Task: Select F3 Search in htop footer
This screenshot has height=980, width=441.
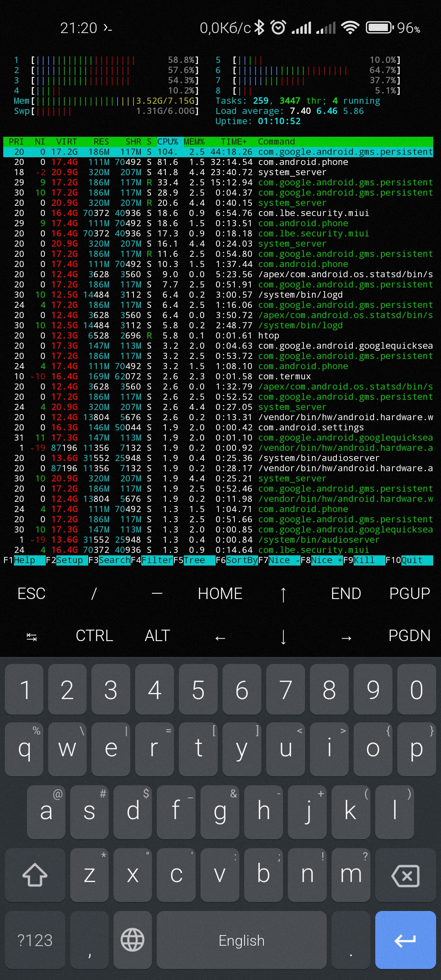Action: pyautogui.click(x=109, y=560)
